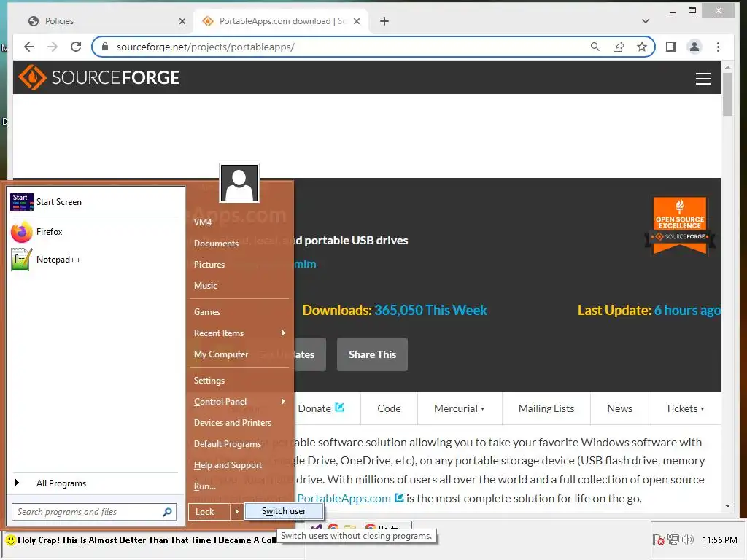This screenshot has width=747, height=560.
Task: Open the VM4 user folder
Action: click(x=203, y=222)
